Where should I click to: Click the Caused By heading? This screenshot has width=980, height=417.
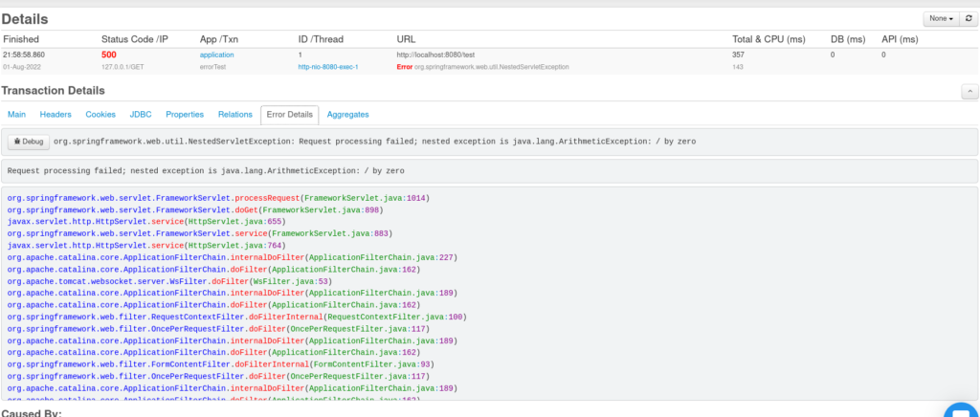(x=32, y=412)
